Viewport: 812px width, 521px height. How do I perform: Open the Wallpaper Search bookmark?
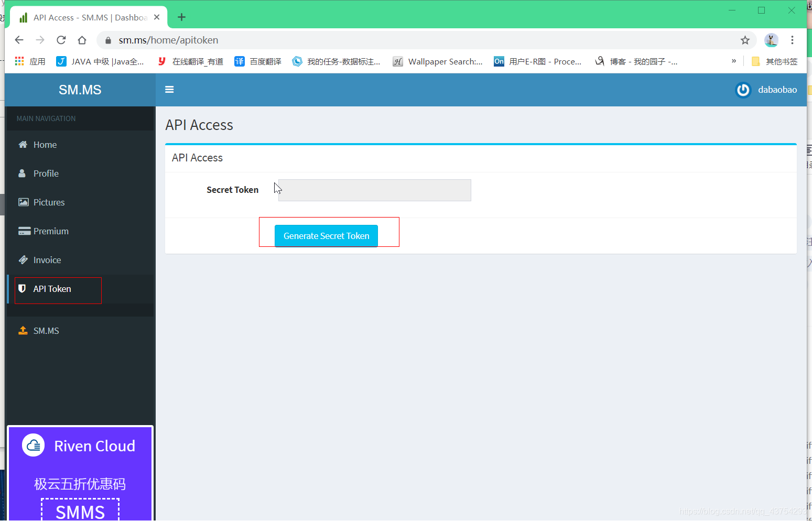(x=438, y=61)
